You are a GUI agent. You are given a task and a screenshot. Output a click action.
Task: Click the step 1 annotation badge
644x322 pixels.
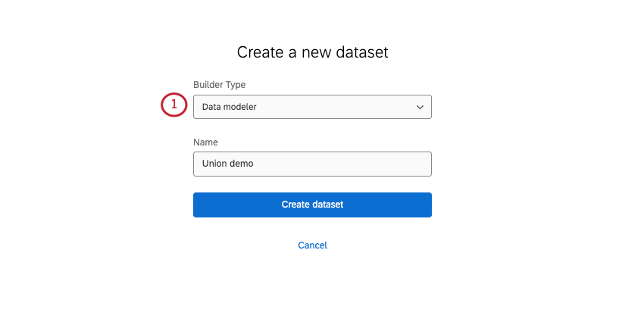click(174, 105)
